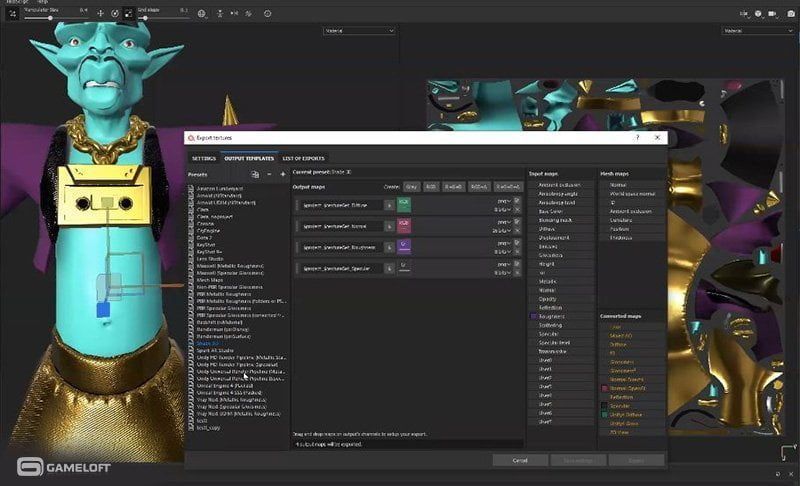Select Roughness in the Input maps list
The width and height of the screenshot is (800, 486).
coord(552,317)
